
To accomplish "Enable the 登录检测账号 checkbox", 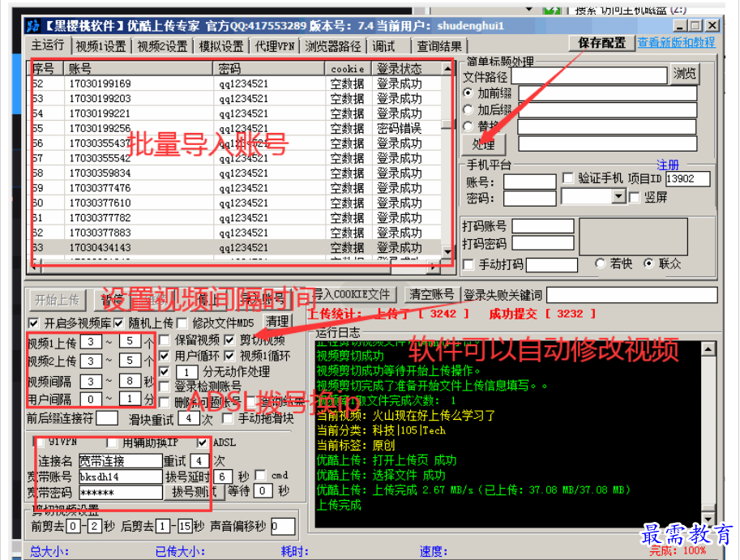I will pyautogui.click(x=165, y=387).
